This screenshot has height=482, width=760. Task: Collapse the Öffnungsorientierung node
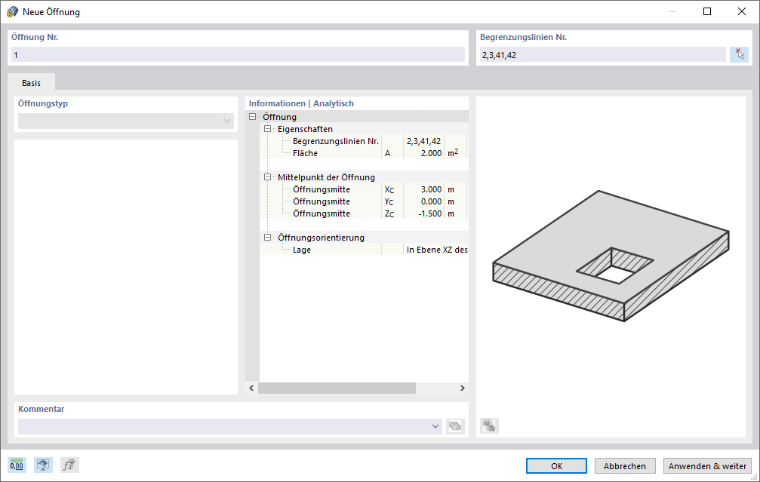tap(267, 238)
